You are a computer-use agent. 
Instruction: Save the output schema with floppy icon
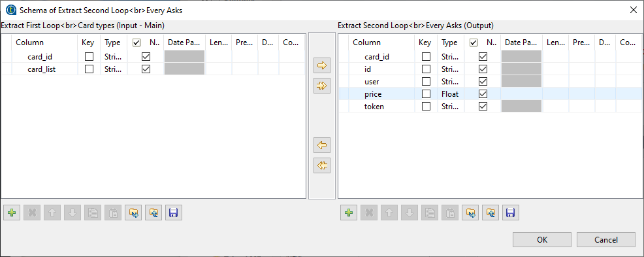point(510,213)
